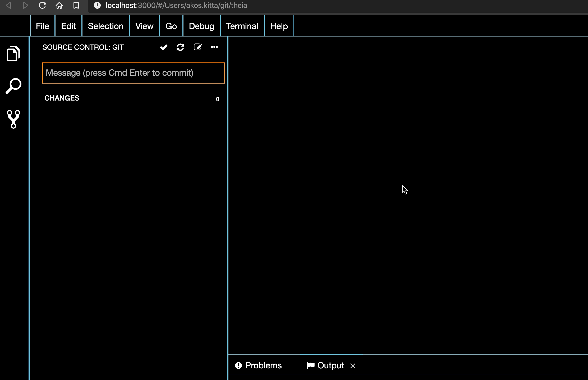Collapse the CHANGES section
The image size is (588, 380).
(62, 98)
